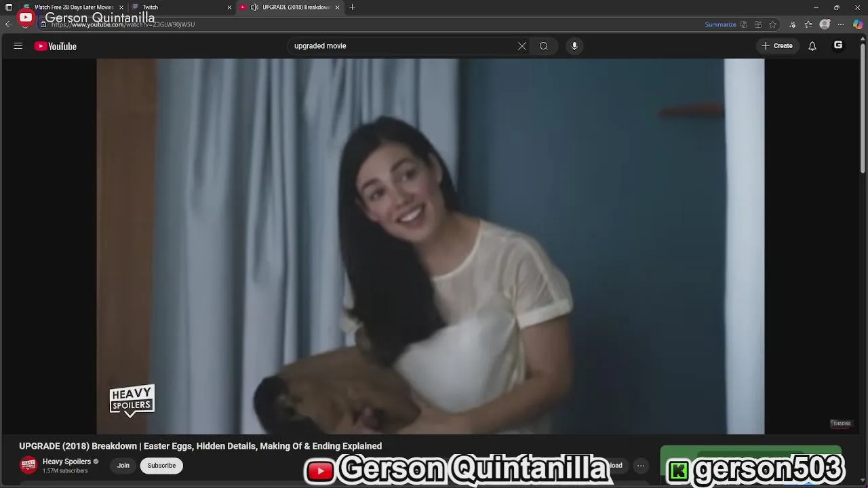Open the browser profile avatar
The width and height of the screenshot is (868, 488).
click(x=825, y=24)
